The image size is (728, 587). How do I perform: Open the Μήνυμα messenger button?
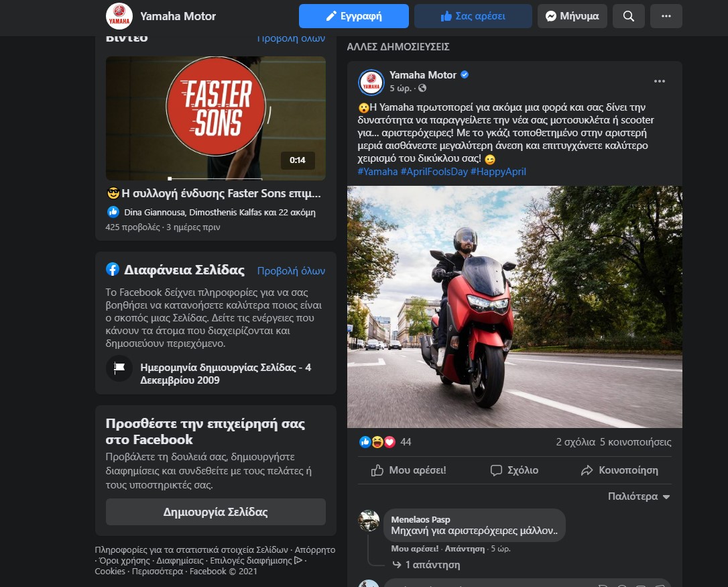572,16
